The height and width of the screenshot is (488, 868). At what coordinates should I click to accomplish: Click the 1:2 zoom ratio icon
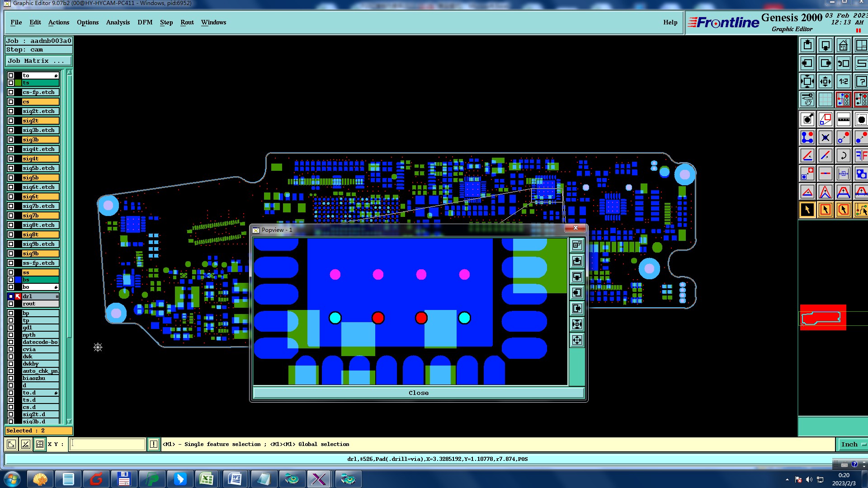point(843,82)
